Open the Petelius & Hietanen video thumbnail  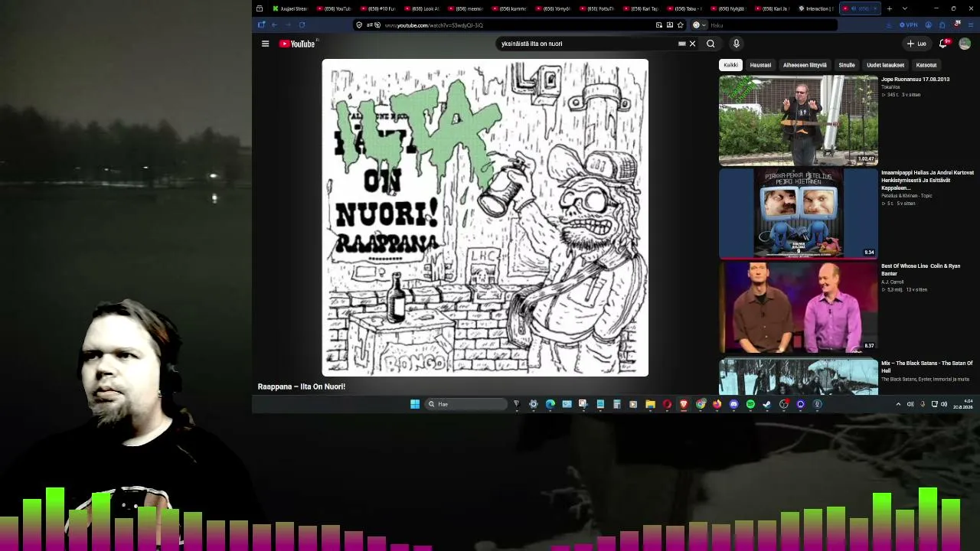point(799,214)
